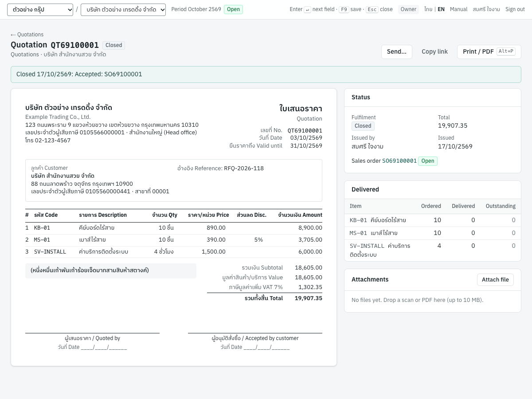
Task: Open the ตัวอย่าง กรุ๊ป group dropdown
Action: pyautogui.click(x=40, y=9)
